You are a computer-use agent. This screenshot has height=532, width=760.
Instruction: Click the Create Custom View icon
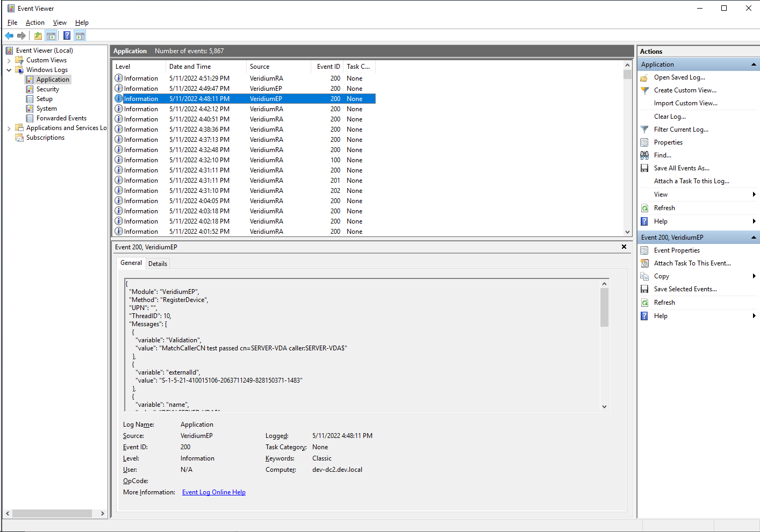[x=644, y=90]
